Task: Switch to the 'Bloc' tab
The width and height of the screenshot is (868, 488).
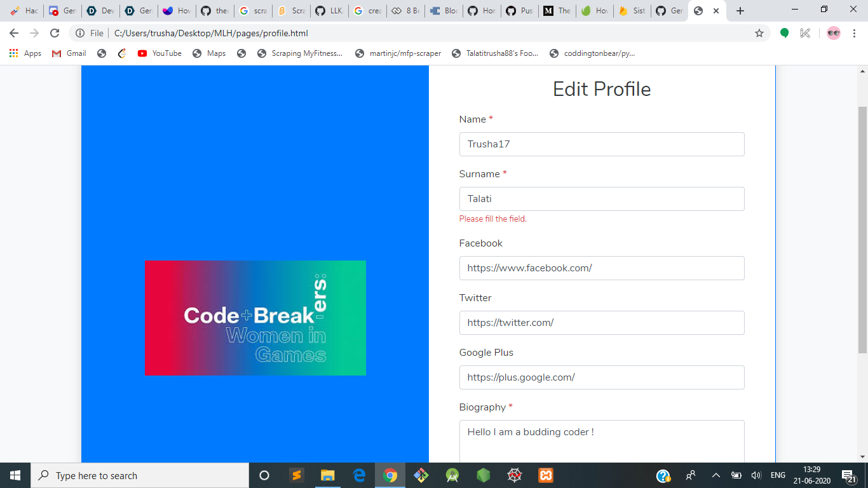Action: [444, 11]
